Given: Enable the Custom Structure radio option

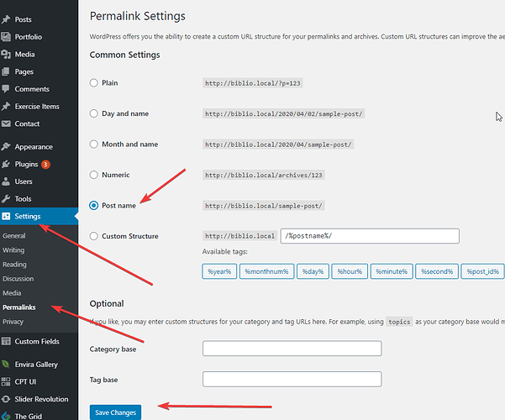Looking at the screenshot, I should tap(94, 236).
